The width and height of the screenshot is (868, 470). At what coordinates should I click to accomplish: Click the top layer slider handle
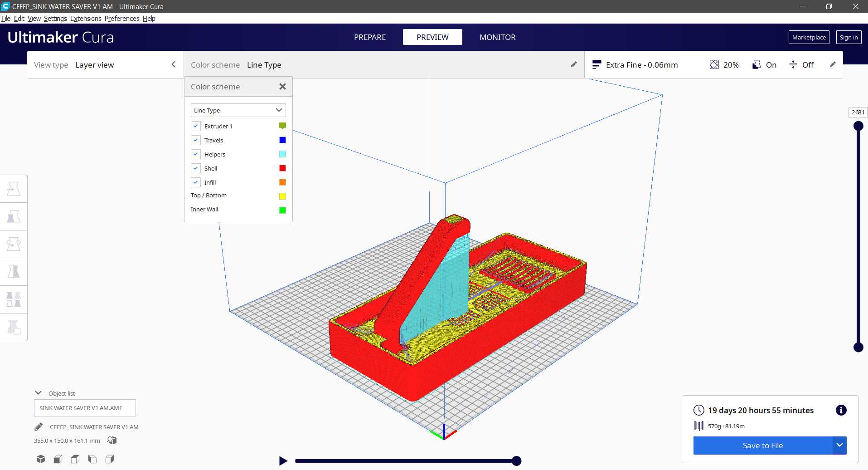pyautogui.click(x=858, y=126)
